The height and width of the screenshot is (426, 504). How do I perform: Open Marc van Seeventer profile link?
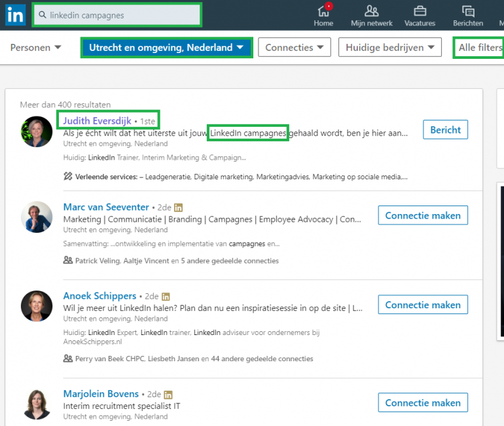coord(106,207)
